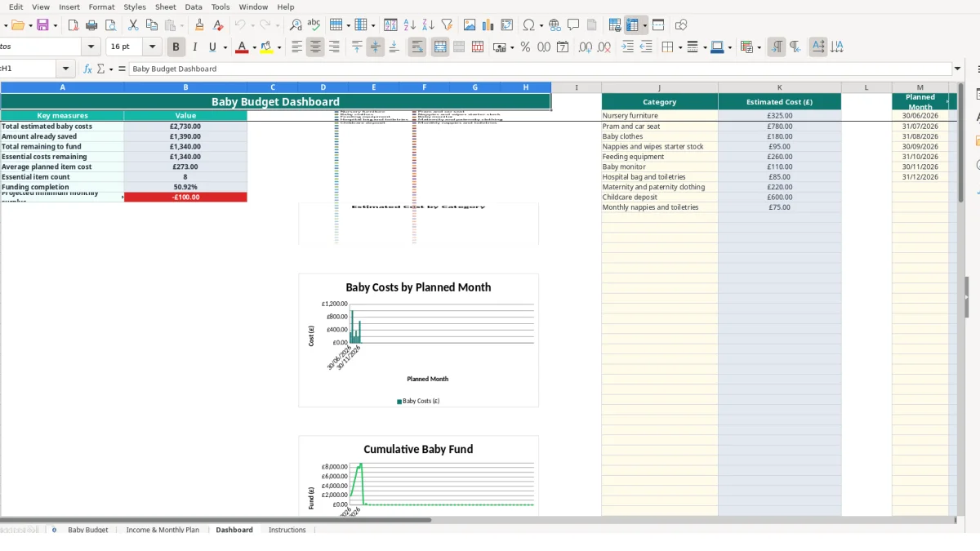The image size is (980, 551).
Task: Open the Border Style dropdown arrow
Action: tap(705, 47)
